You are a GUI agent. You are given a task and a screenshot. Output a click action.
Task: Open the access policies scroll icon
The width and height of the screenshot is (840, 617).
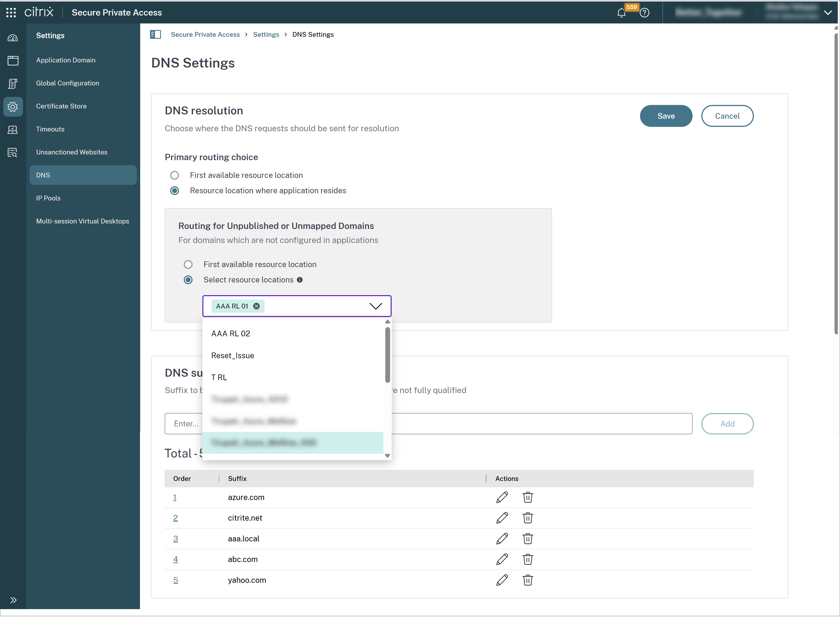pos(13,83)
